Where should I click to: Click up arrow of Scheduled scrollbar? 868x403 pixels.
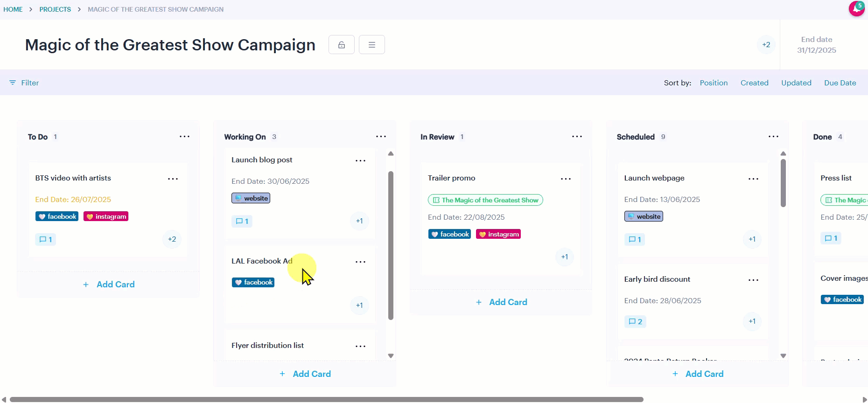pos(784,153)
